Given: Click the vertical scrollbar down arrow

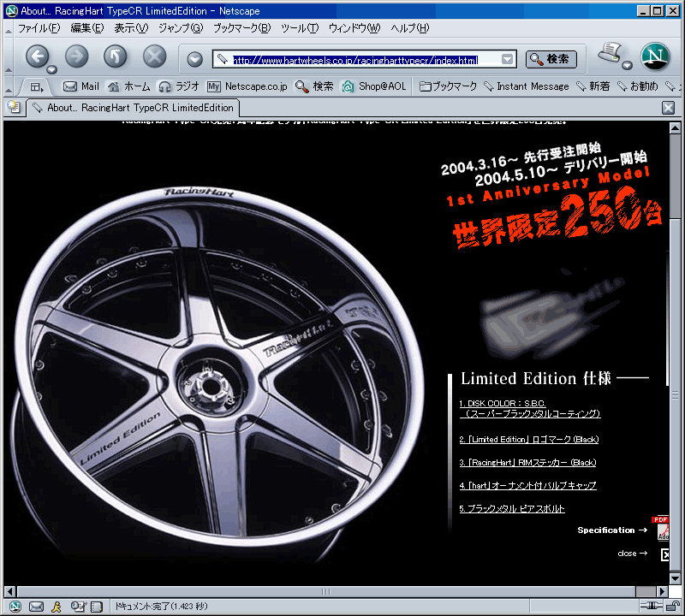Looking at the screenshot, I should click(x=675, y=578).
